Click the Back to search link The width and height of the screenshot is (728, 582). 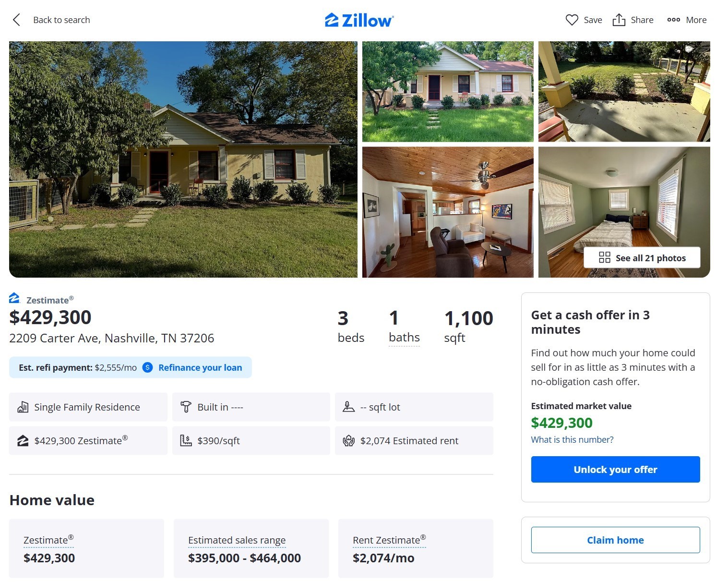pos(61,20)
